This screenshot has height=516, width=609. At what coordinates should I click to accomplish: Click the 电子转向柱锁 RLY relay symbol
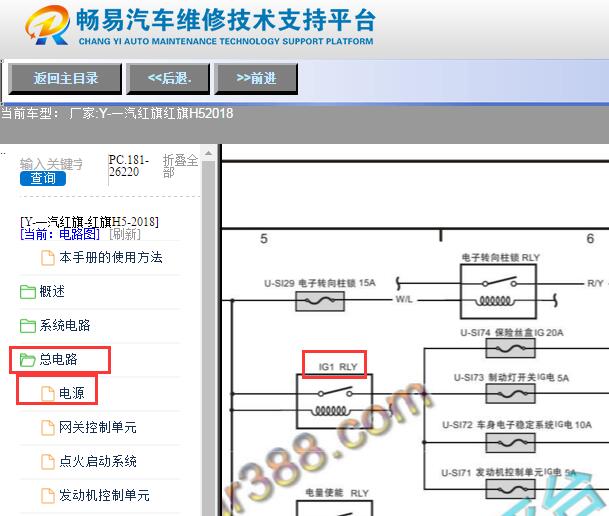[x=498, y=292]
